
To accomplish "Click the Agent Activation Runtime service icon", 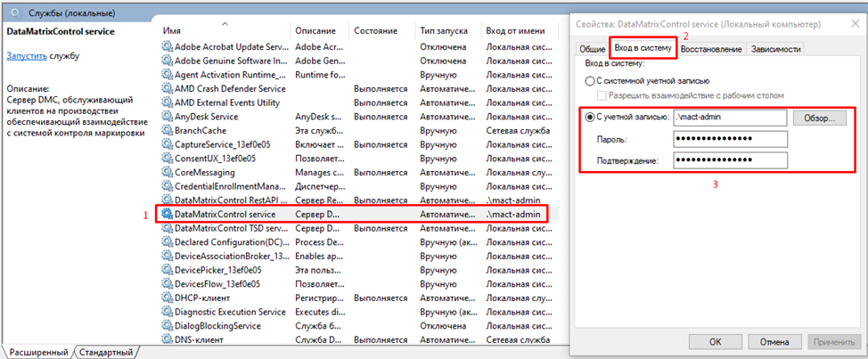I will (x=168, y=75).
